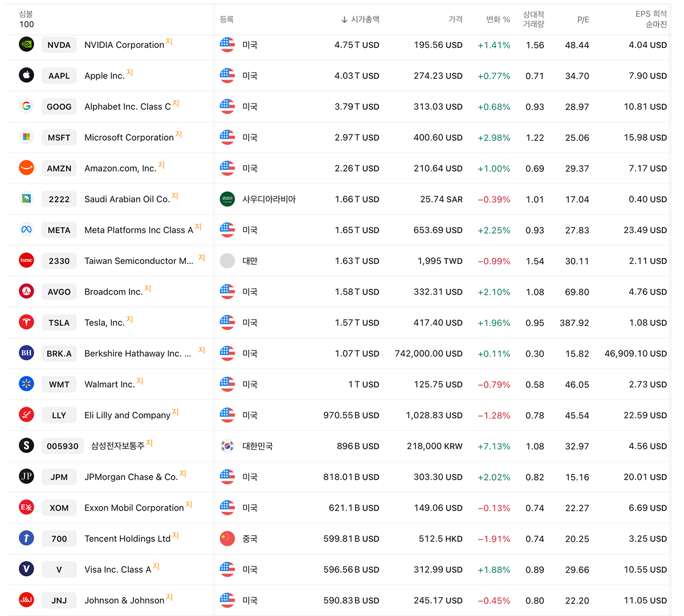Click the Meta Platforms logo icon

[x=26, y=230]
